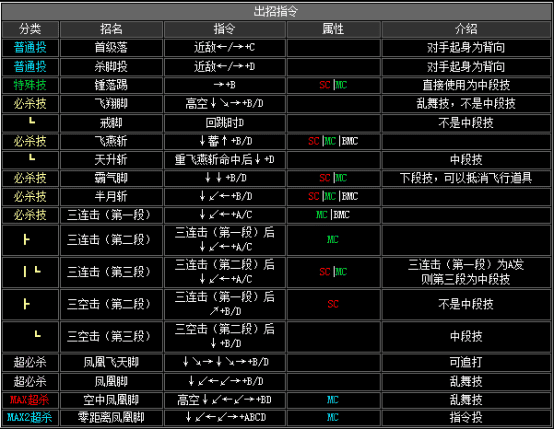Image resolution: width=554 pixels, height=430 pixels.
Task: Click description 下段技，可以抵消飞行道具
Action: 466,178
